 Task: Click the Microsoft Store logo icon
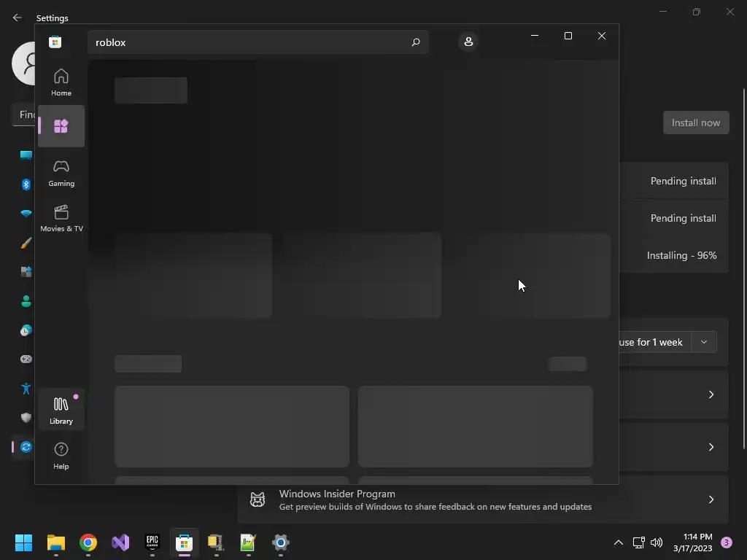click(x=55, y=42)
